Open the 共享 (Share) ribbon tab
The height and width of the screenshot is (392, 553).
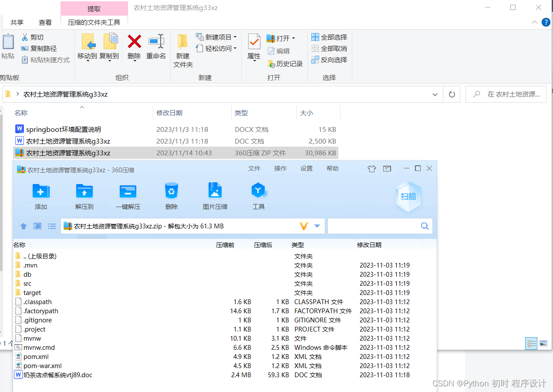point(17,23)
